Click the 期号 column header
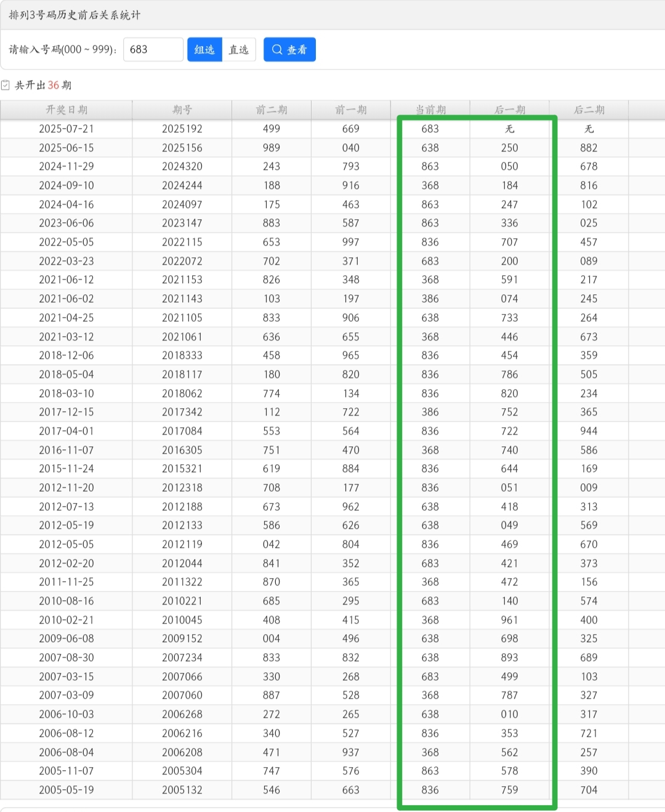665x812 pixels. pos(182,110)
